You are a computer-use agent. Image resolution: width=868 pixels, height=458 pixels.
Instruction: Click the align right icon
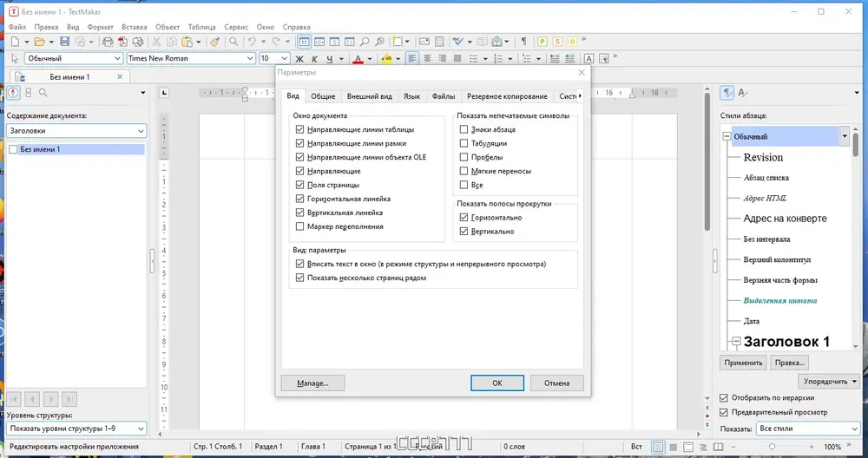click(x=442, y=58)
